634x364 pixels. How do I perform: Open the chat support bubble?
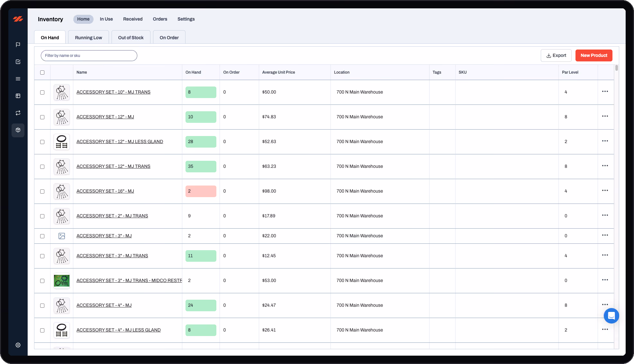click(611, 316)
